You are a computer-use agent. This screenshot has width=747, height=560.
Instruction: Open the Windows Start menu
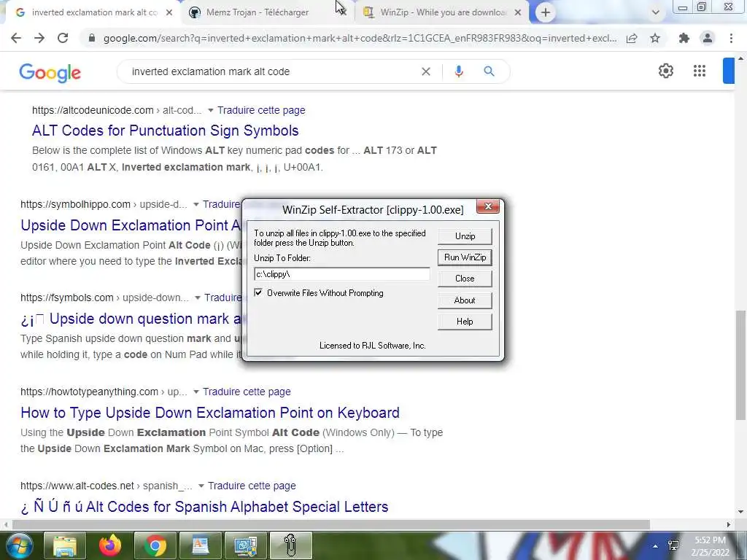(19, 545)
